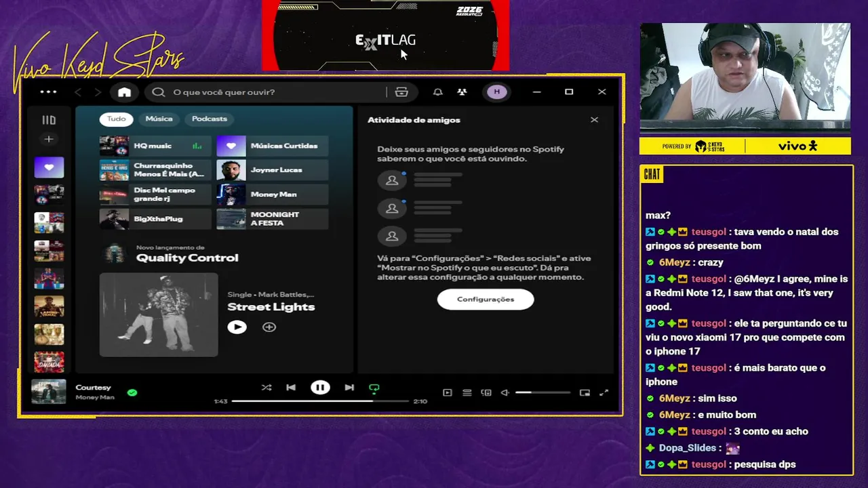Open the profile avatar 'H'
Screen dimensions: 868x488
click(496, 92)
